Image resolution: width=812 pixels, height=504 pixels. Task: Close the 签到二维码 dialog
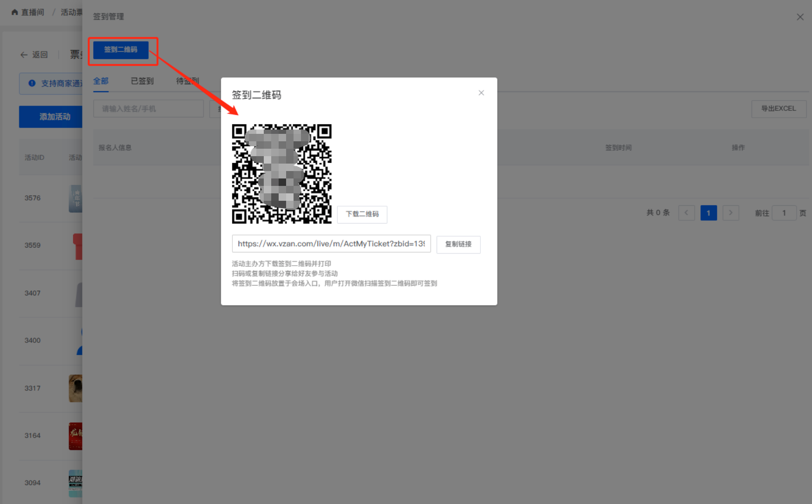point(481,93)
